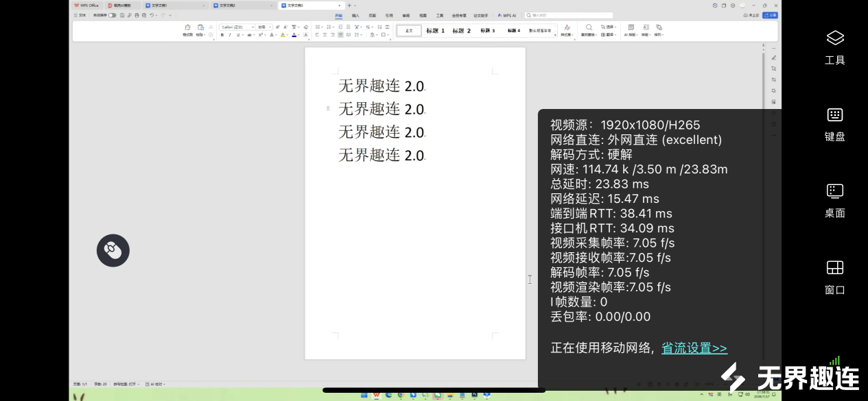Click the align left icon
The image size is (868, 401).
pos(317,35)
